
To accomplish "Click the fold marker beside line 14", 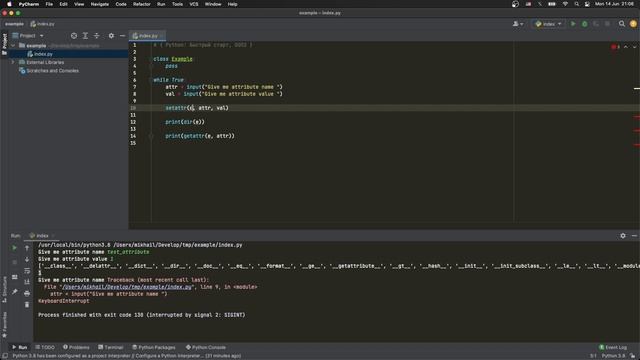I will pyautogui.click(x=151, y=136).
